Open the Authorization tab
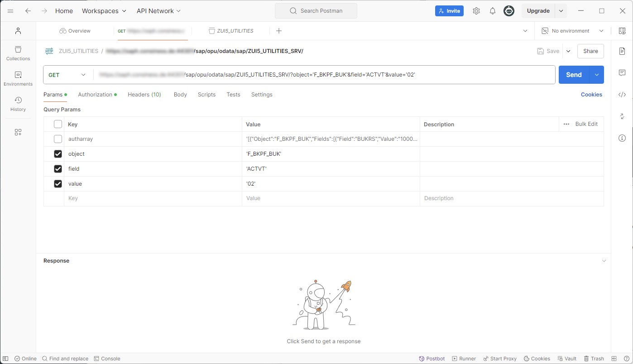Screen dimensions: 633x364 97,95
